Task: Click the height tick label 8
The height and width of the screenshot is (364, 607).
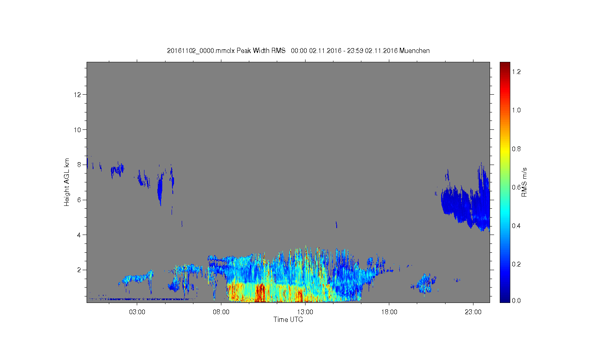Action: click(x=80, y=165)
